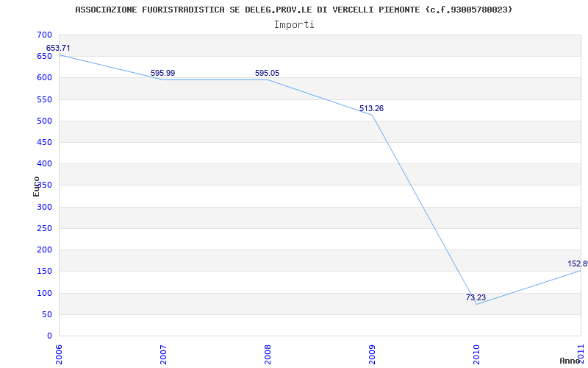Click the 700 y-axis tick label
This screenshot has height=368, width=588.
pyautogui.click(x=44, y=35)
